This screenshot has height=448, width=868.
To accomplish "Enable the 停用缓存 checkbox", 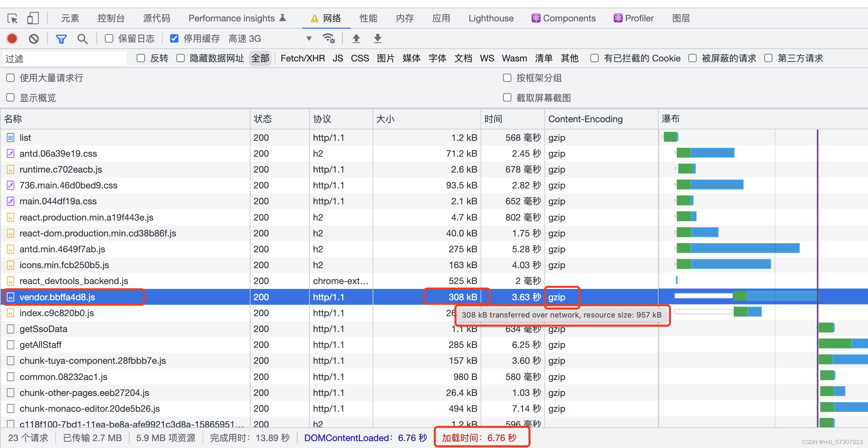I will pyautogui.click(x=174, y=39).
